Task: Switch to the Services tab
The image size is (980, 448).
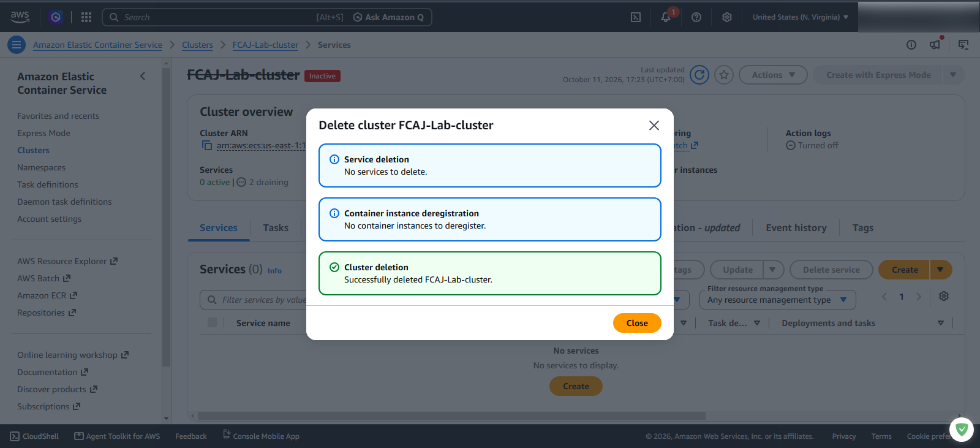Action: (x=219, y=228)
